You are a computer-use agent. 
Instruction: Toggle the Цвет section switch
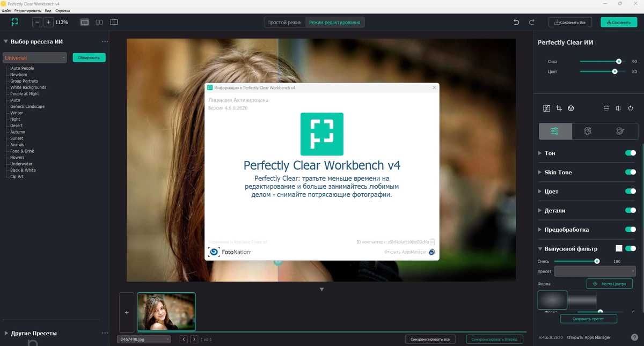[631, 191]
